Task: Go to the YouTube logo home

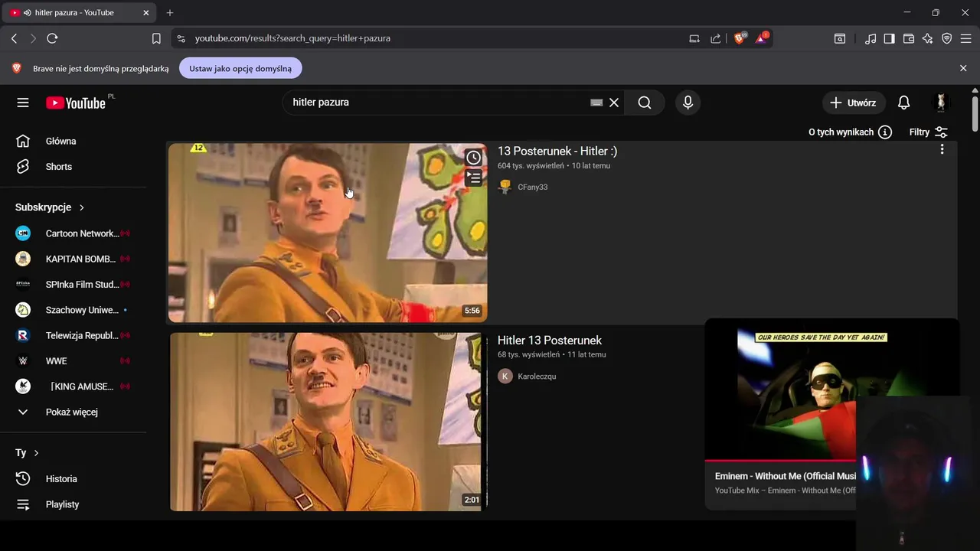Action: coord(76,103)
